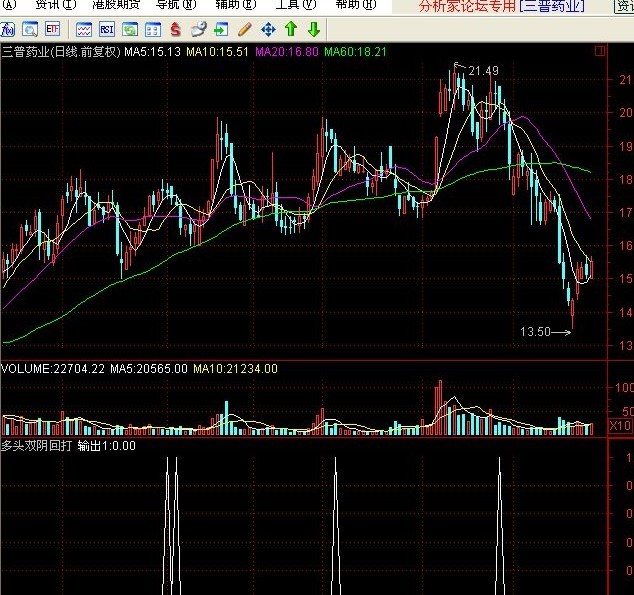
Task: Click the green down arrow icon
Action: tap(314, 29)
